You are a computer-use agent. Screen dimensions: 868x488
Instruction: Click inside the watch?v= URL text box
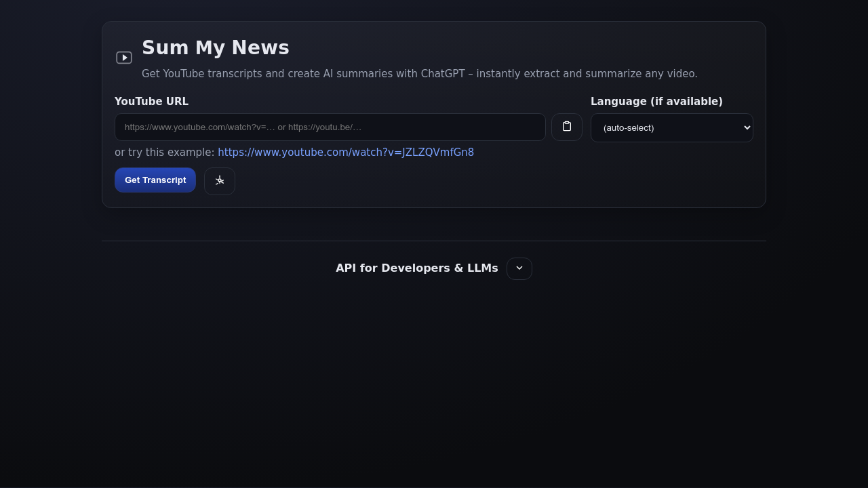click(330, 127)
